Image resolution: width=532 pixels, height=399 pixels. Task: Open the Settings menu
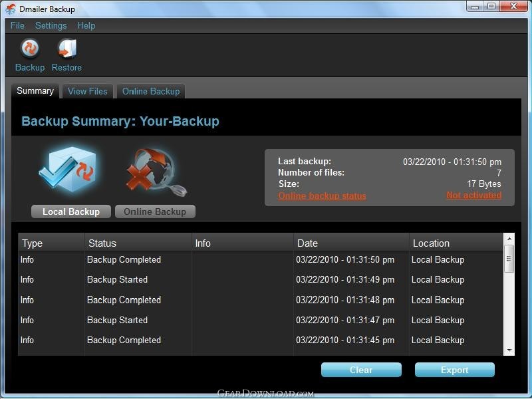pyautogui.click(x=51, y=25)
